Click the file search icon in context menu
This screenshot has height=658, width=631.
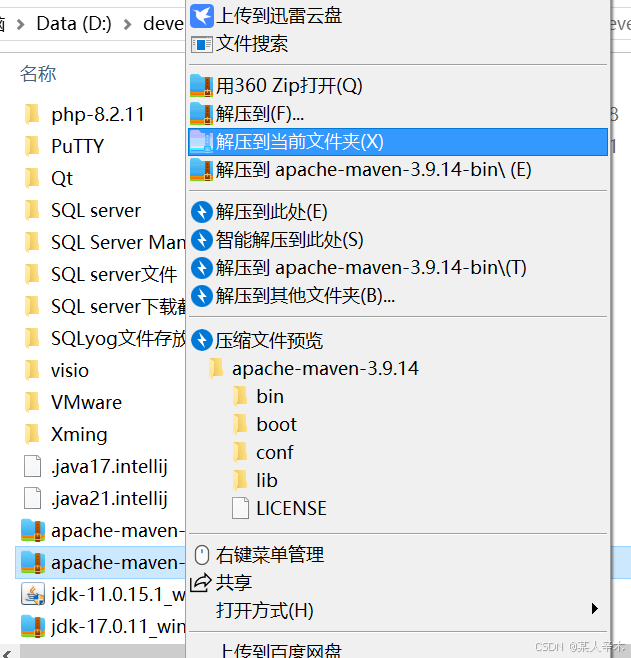pyautogui.click(x=202, y=44)
